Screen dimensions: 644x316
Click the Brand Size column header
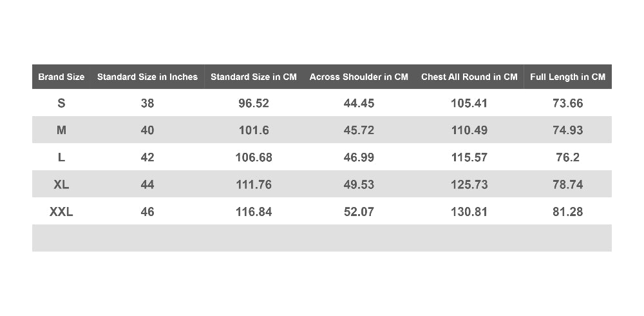[x=61, y=77]
